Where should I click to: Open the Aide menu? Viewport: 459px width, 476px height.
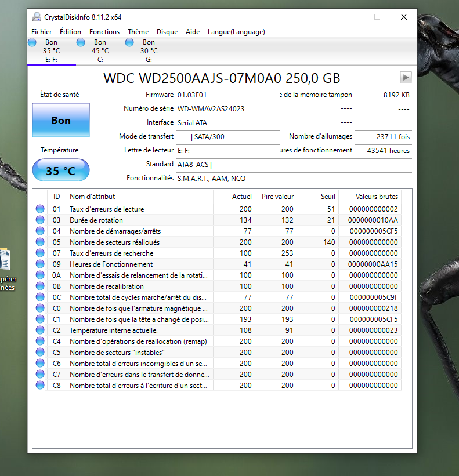pyautogui.click(x=193, y=32)
